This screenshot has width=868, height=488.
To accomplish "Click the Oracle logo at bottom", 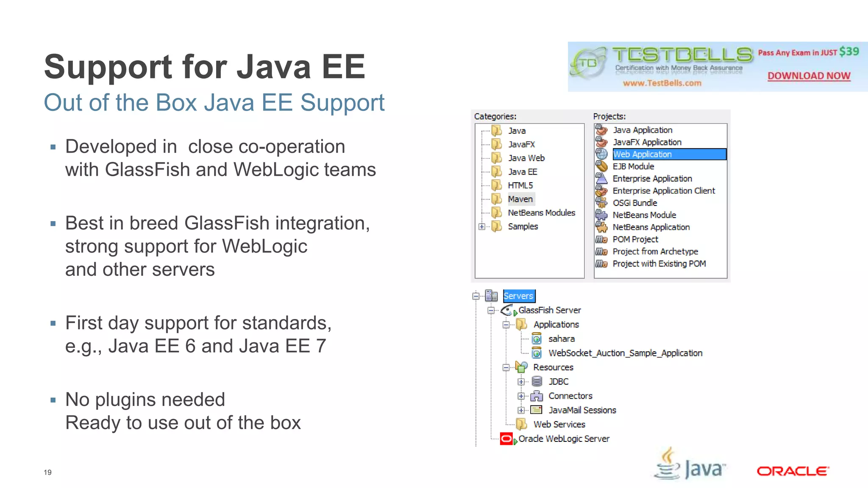I will pos(793,471).
